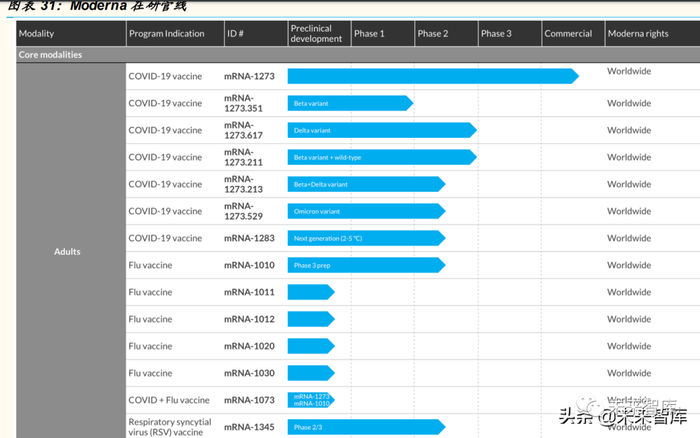Image resolution: width=700 pixels, height=438 pixels.
Task: Click the mRNA-1020 preclinical progress bar
Action: pyautogui.click(x=311, y=346)
